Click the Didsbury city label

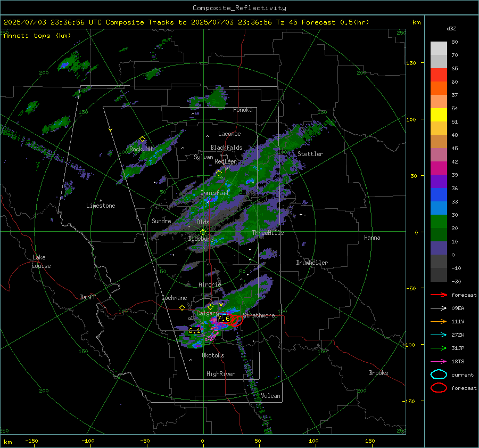pyautogui.click(x=201, y=239)
